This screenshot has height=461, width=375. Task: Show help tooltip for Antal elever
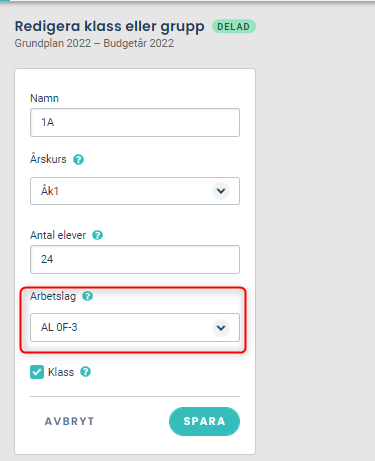point(97,235)
